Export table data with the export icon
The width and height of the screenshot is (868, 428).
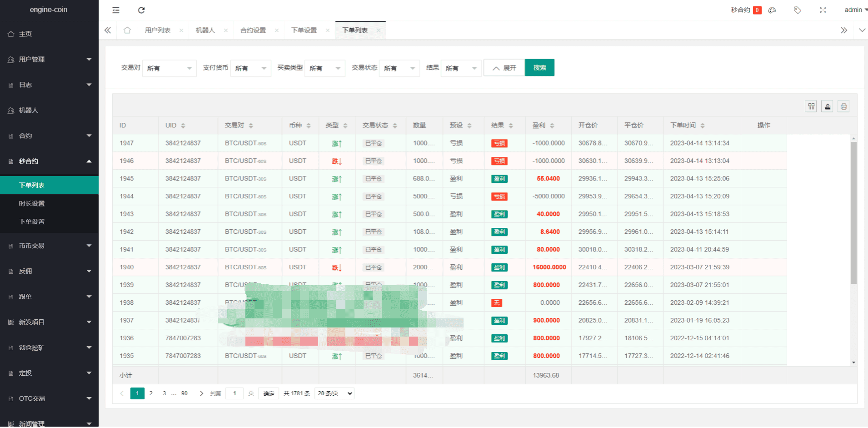pos(828,106)
